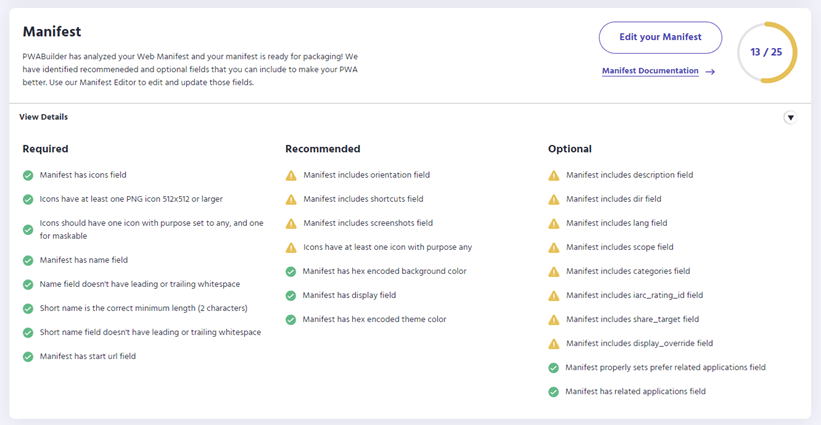Click warning triangle beside shortcuts field item

(291, 199)
